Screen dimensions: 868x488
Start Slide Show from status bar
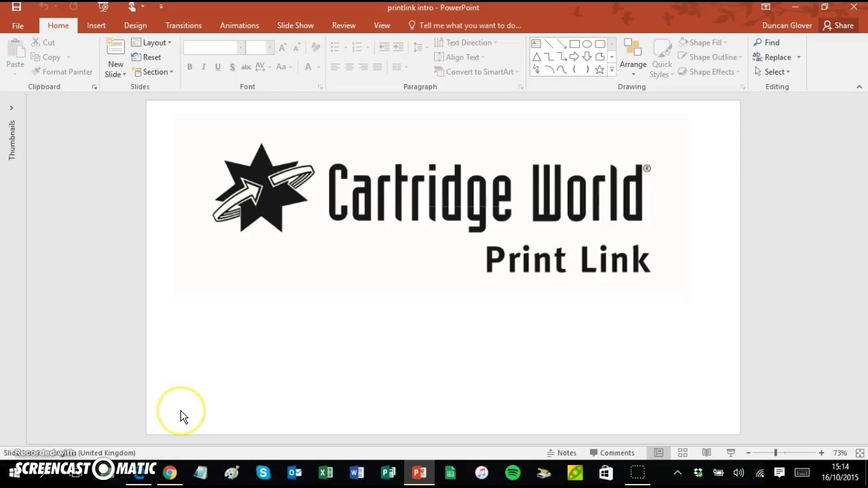(731, 453)
